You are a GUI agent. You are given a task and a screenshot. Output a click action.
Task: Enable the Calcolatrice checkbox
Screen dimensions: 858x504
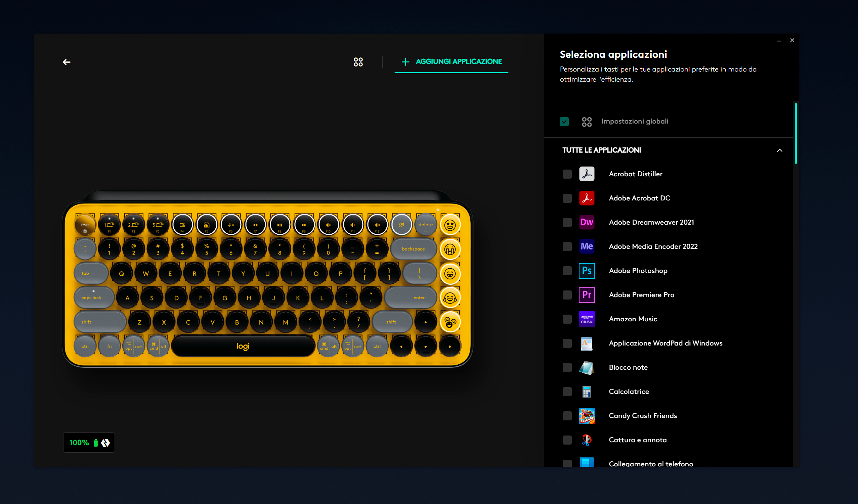[x=567, y=392]
